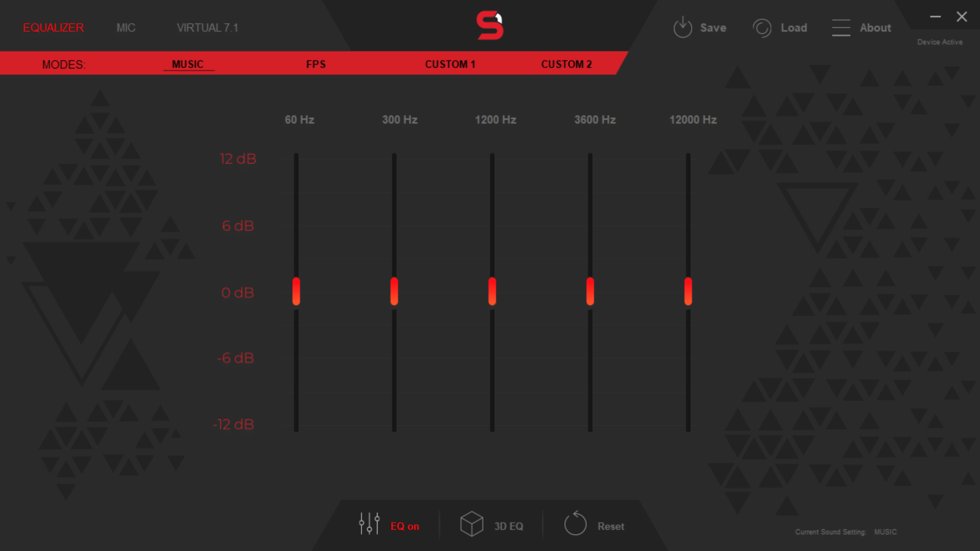
Task: Switch to the MIC tab
Action: point(125,28)
